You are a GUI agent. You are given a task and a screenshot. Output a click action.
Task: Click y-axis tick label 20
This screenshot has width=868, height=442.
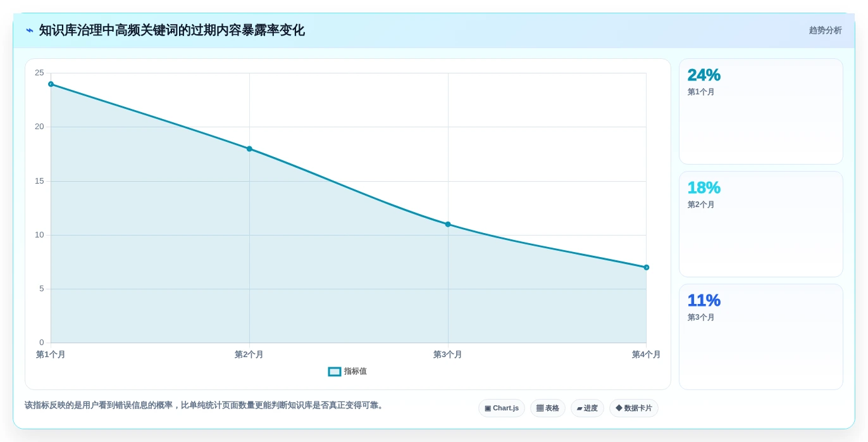tap(39, 127)
